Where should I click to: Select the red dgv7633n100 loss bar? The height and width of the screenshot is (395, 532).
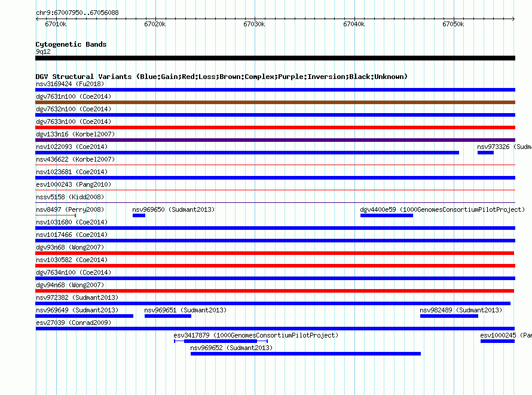click(275, 127)
